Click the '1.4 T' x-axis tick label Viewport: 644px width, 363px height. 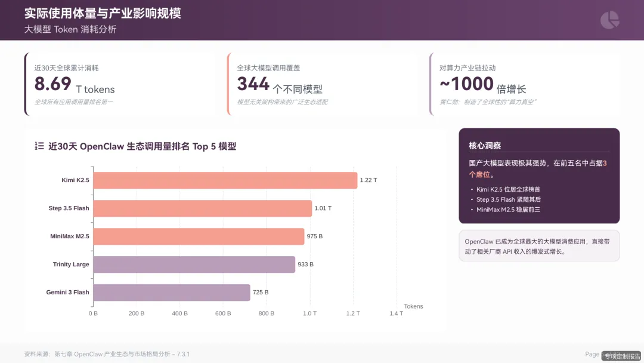click(397, 313)
